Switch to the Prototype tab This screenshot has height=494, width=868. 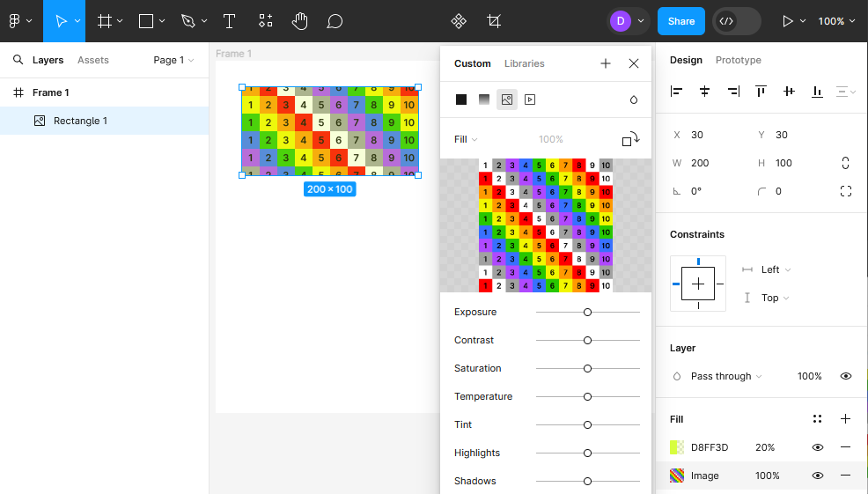(x=738, y=60)
